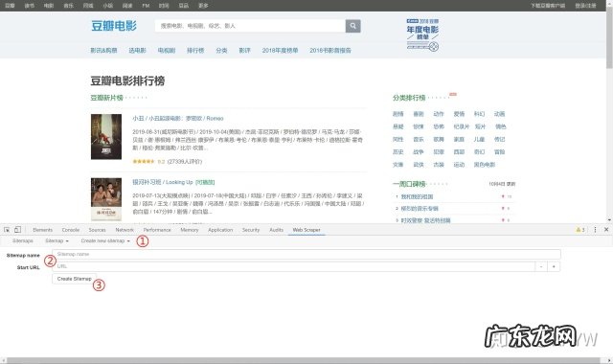Open the Audits tab
Viewport: 613px width, 364px height.
pos(277,230)
